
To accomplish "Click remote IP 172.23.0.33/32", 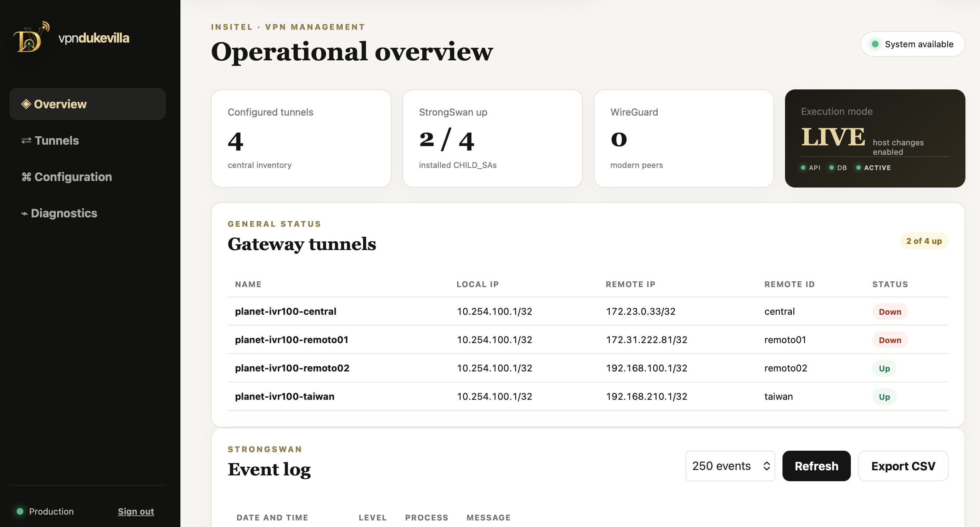I will point(641,311).
